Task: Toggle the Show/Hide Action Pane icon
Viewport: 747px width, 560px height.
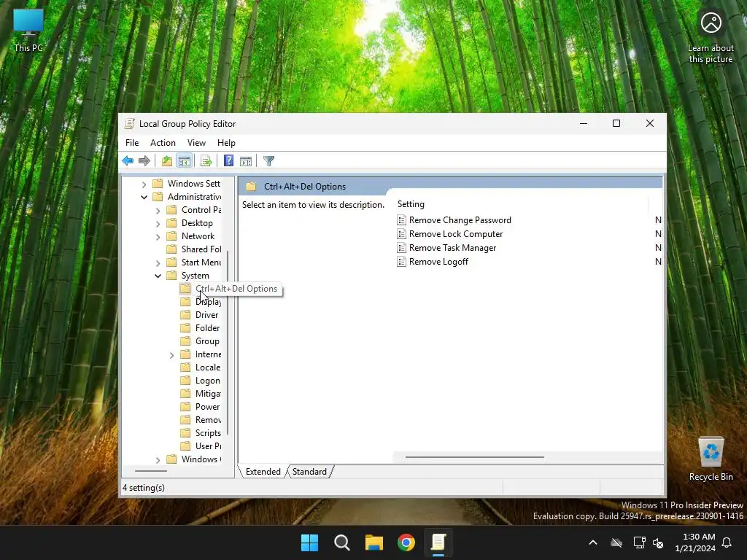Action: pyautogui.click(x=246, y=161)
